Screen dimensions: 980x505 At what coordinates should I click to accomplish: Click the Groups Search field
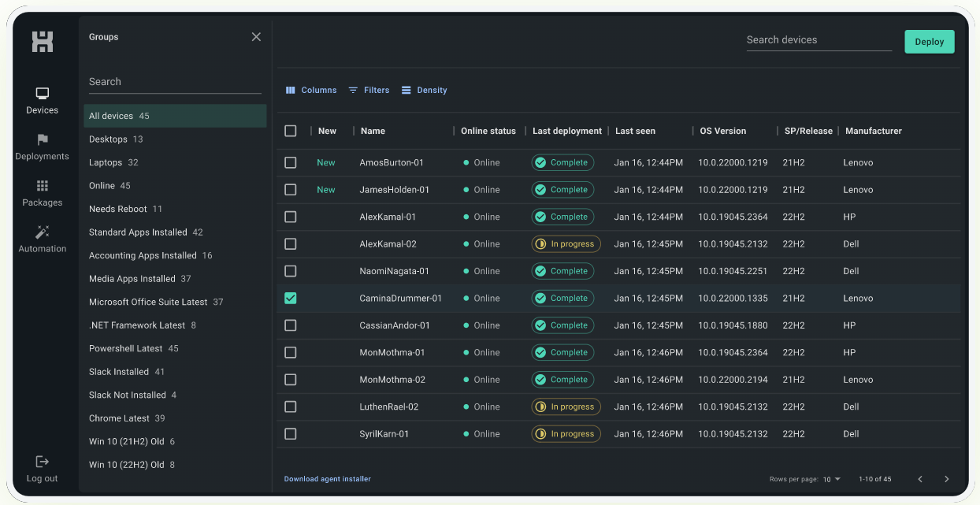click(174, 82)
